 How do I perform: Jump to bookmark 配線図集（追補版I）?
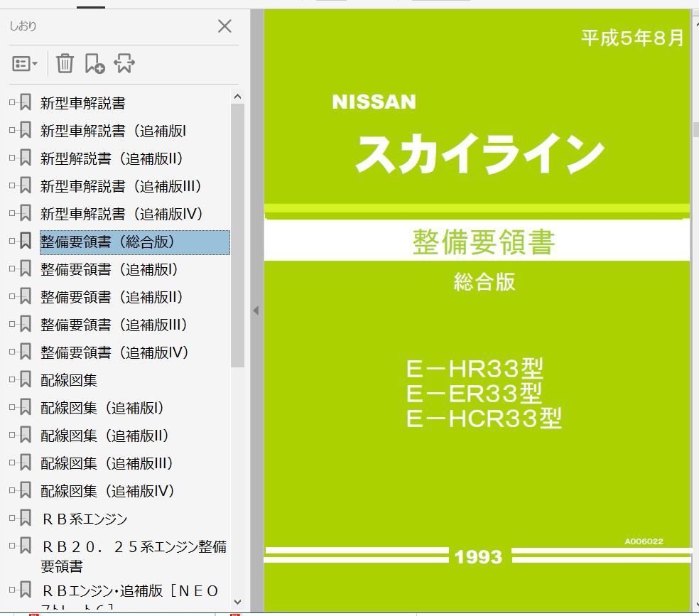[102, 407]
